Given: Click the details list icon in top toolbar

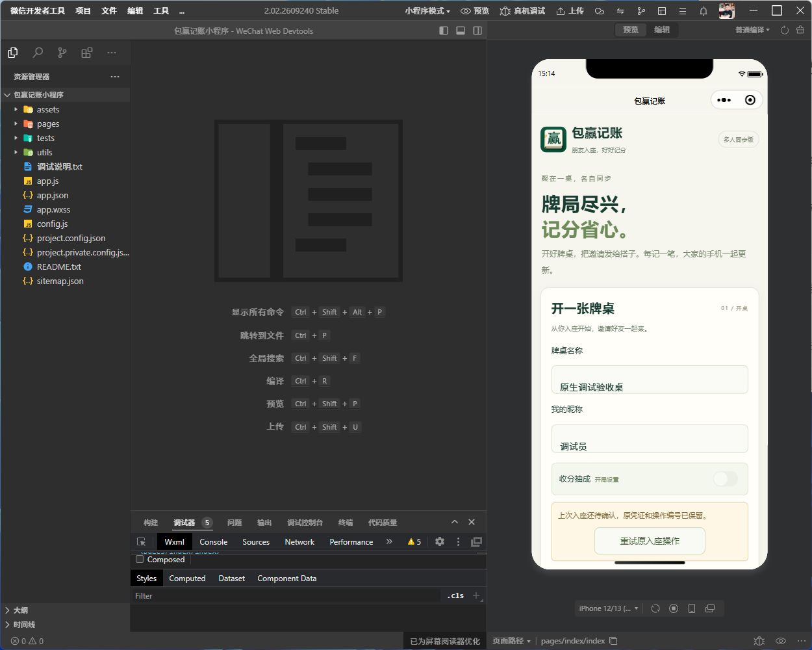Looking at the screenshot, I should click(x=683, y=11).
